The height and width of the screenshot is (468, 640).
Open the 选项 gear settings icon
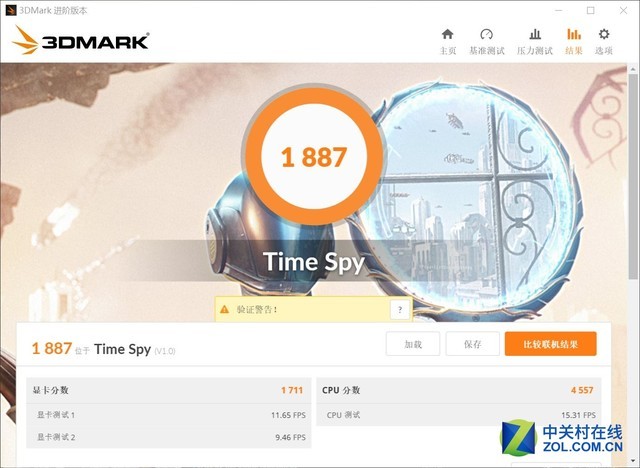(604, 34)
